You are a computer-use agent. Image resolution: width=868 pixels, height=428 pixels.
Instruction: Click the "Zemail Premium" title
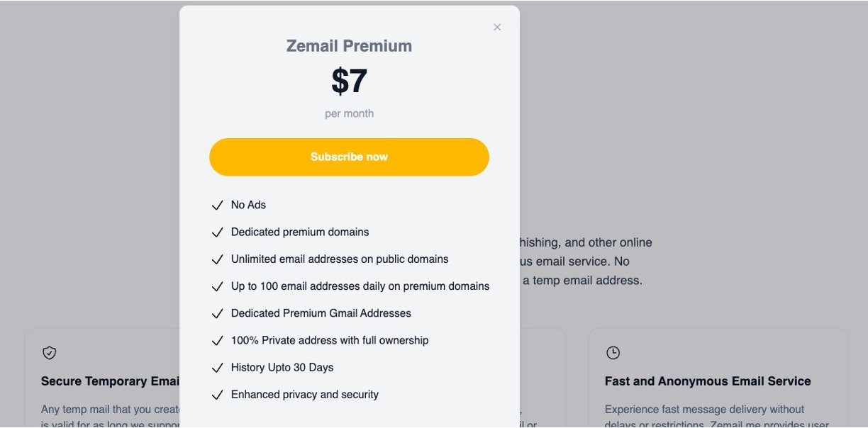(349, 45)
